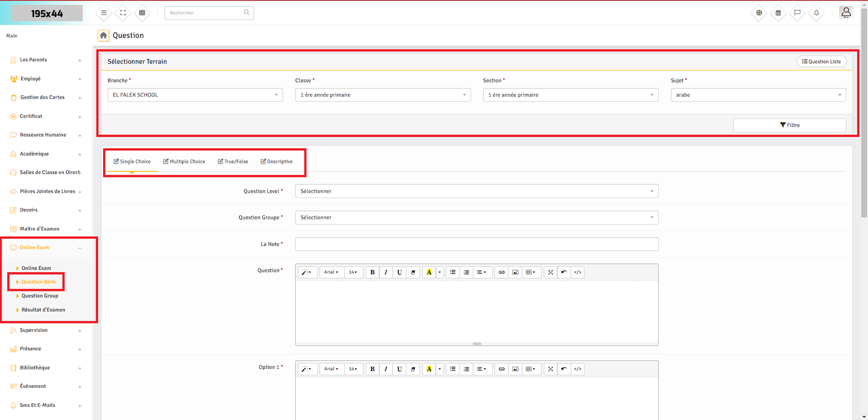Toggle bold in the Question editor toolbar
The height and width of the screenshot is (420, 868).
tap(372, 272)
